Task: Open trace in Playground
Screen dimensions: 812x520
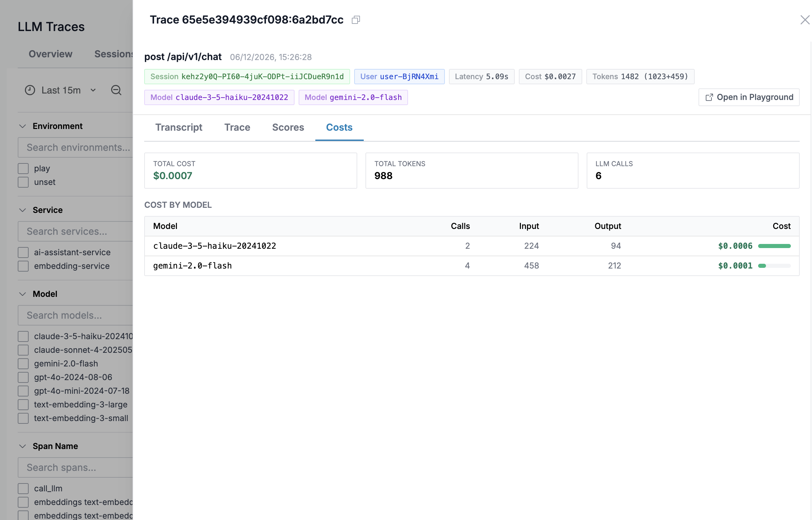Action: click(x=749, y=97)
